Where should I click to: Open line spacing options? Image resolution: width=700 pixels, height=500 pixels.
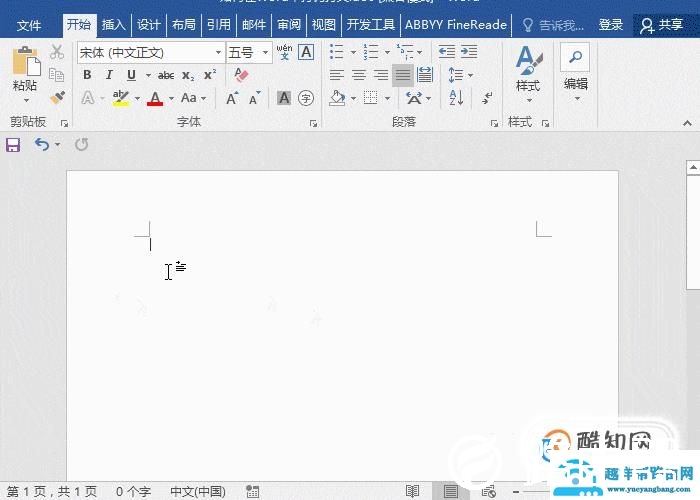click(x=460, y=75)
